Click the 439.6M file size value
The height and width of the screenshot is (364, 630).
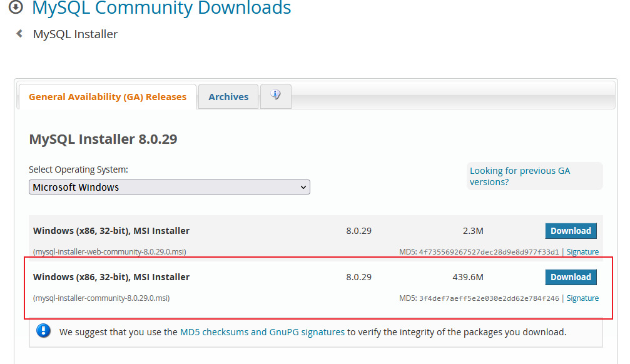[468, 277]
